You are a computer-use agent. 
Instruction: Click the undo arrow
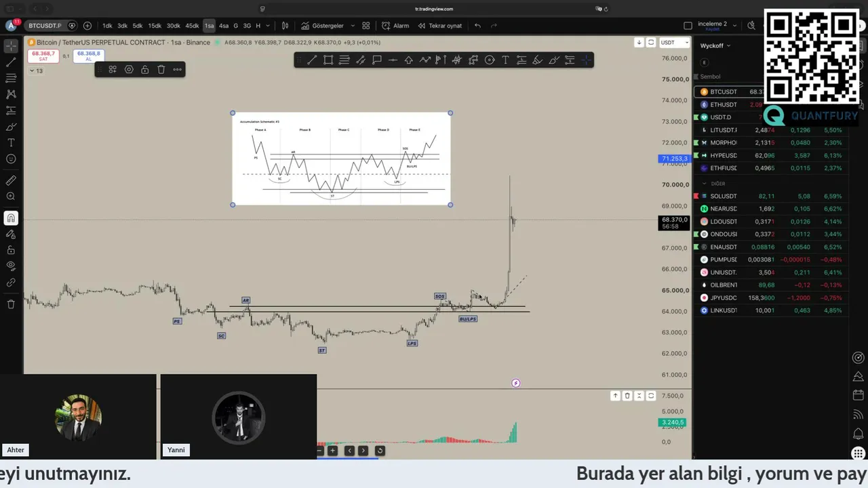pos(477,26)
